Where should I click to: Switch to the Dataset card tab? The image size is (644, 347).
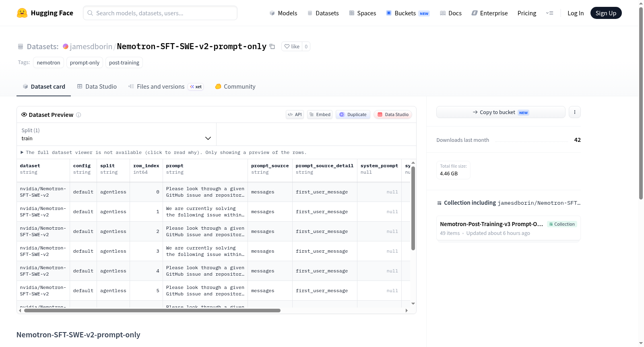(x=44, y=86)
